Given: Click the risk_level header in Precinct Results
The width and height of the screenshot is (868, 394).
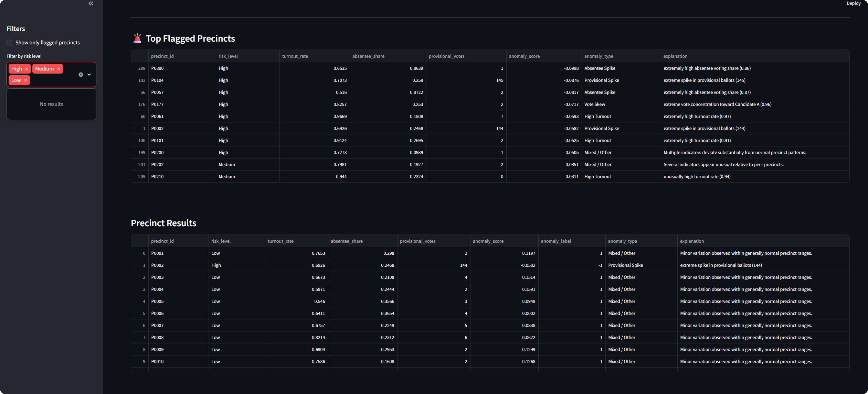Looking at the screenshot, I should coord(221,241).
